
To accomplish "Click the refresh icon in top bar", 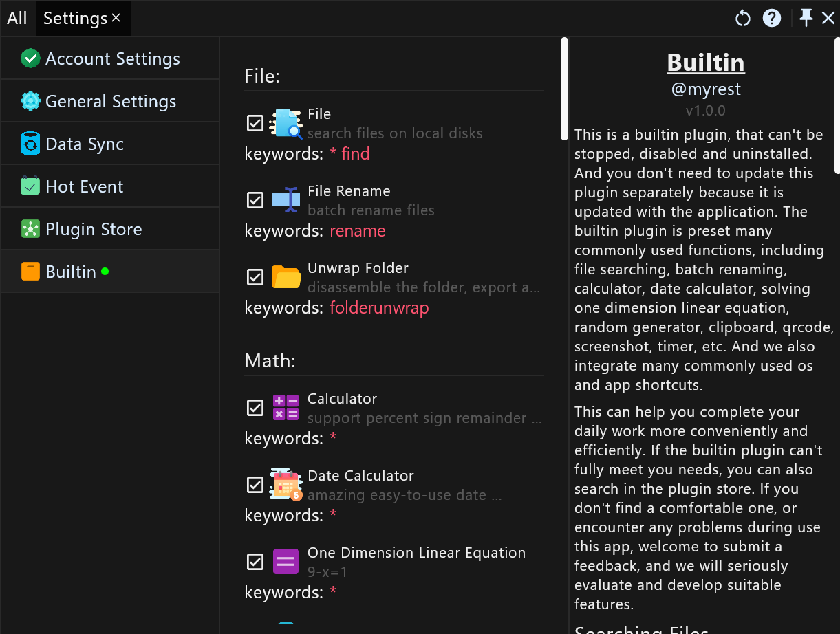I will (742, 19).
